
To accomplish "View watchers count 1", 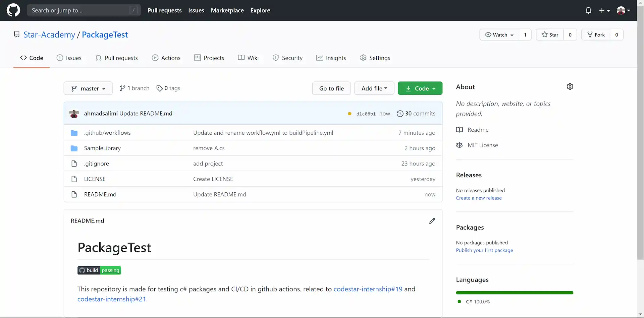I will coord(525,35).
